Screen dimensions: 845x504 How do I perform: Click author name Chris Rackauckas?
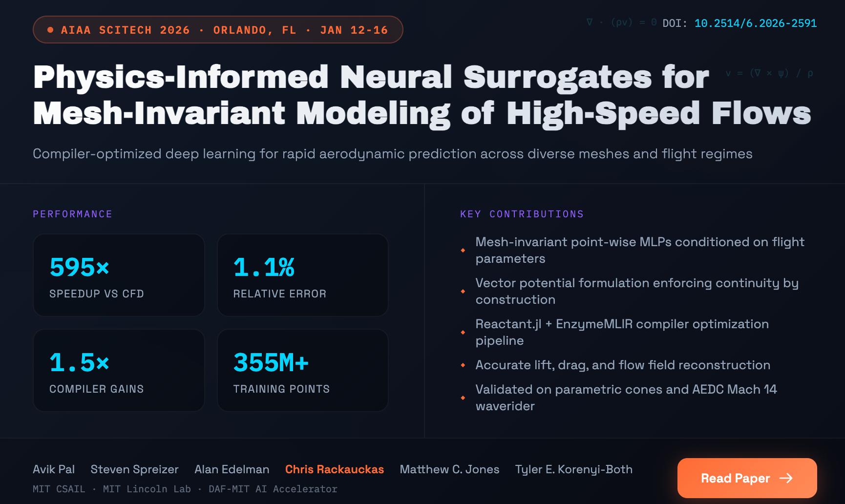pos(334,469)
